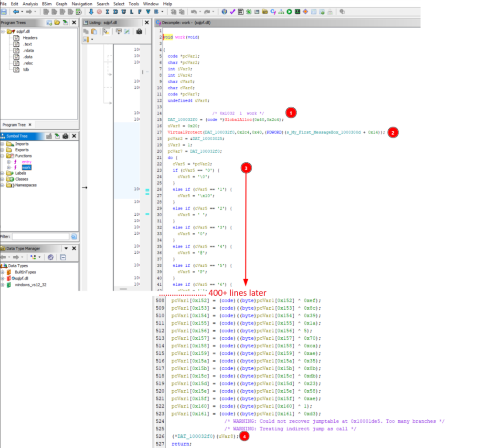Select .reloc section in program tree
This screenshot has width=489, height=448.
(28, 63)
